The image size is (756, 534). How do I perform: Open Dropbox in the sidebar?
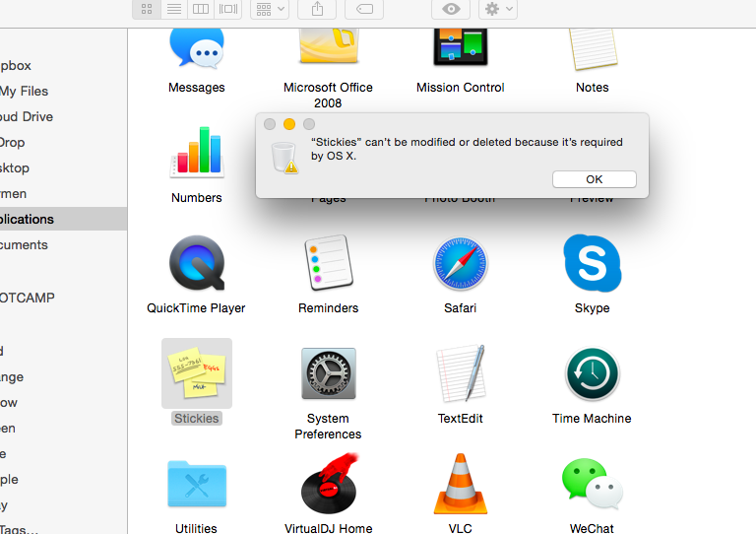[64, 66]
